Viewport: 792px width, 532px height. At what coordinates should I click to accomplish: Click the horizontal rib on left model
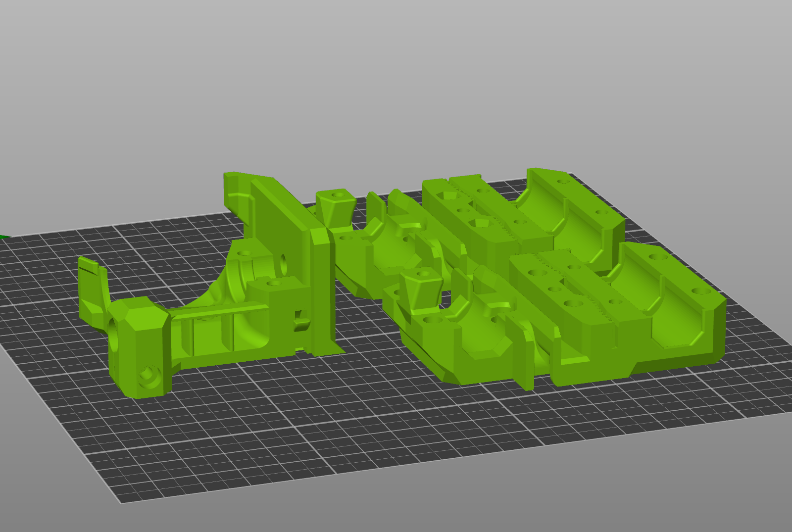pos(223,312)
